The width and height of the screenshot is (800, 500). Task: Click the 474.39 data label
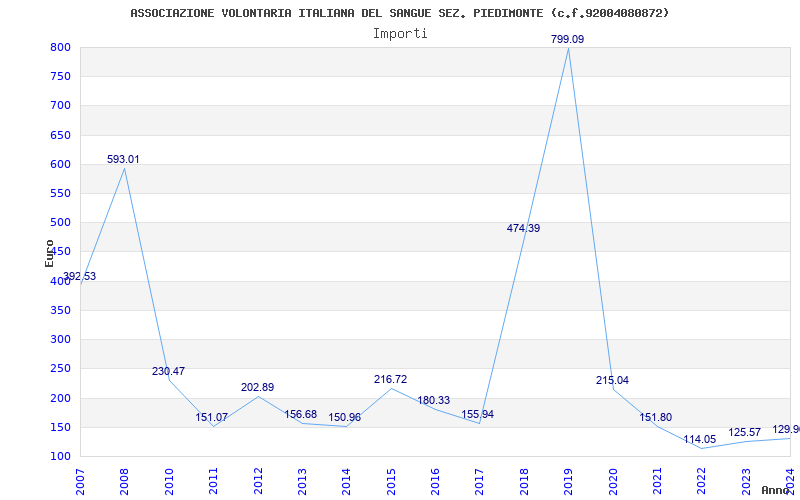pyautogui.click(x=523, y=229)
